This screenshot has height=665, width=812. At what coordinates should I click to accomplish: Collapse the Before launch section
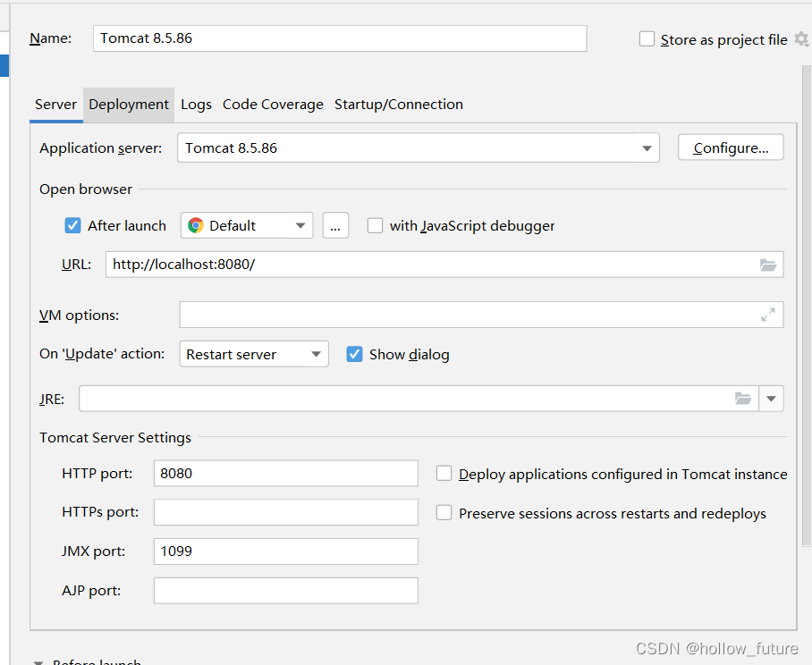tap(38, 662)
